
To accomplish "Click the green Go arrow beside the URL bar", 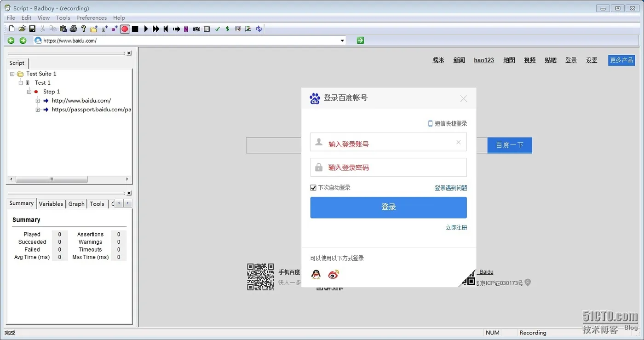I will click(x=360, y=40).
